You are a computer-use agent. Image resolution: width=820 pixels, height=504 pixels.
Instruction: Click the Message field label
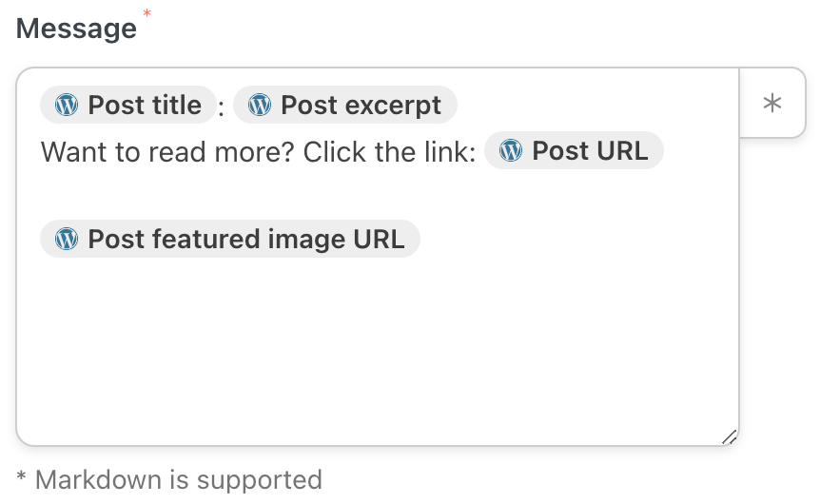click(x=76, y=29)
